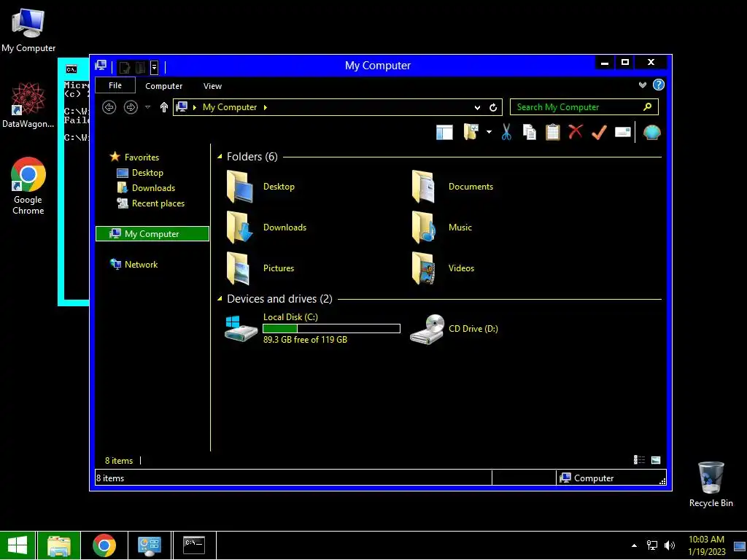The image size is (747, 560).
Task: Click the Local Disk (C:) space usage bar
Action: (x=332, y=329)
